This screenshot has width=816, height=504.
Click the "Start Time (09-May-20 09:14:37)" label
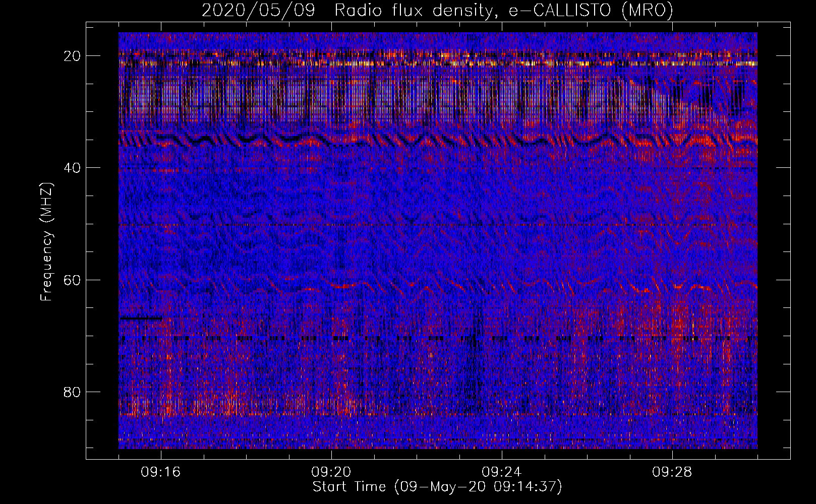437,487
